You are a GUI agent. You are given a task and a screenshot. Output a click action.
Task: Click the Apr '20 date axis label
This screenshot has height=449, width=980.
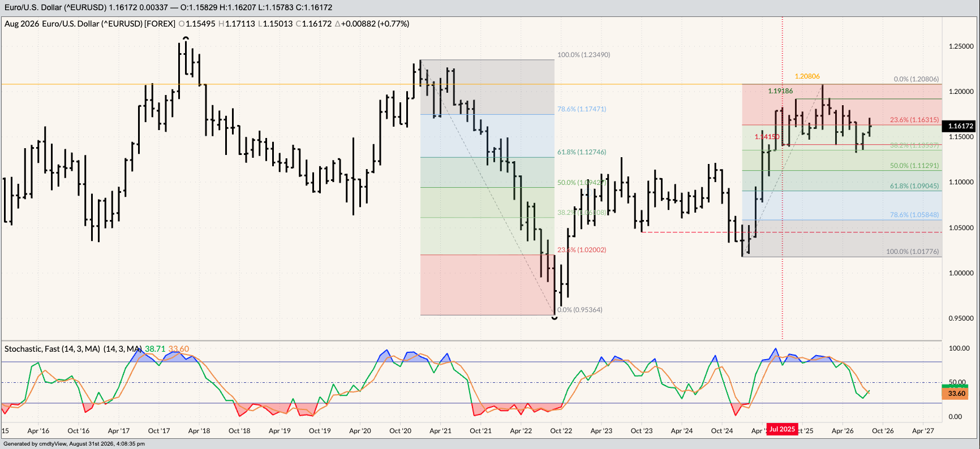pos(360,431)
